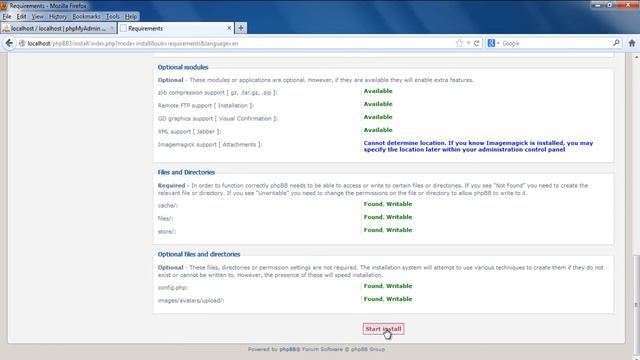This screenshot has width=640, height=360.
Task: Open the File menu
Action: 7,16
